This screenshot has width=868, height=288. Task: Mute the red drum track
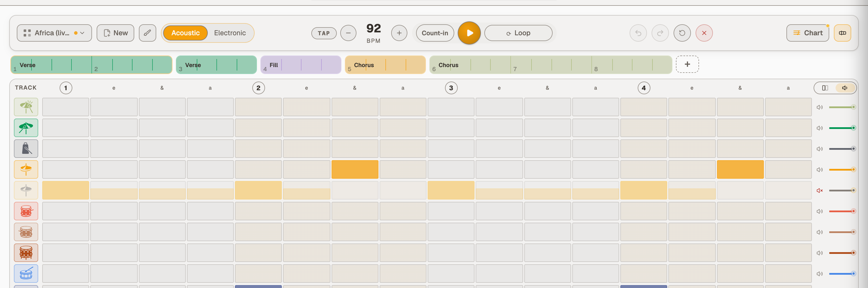tap(819, 212)
